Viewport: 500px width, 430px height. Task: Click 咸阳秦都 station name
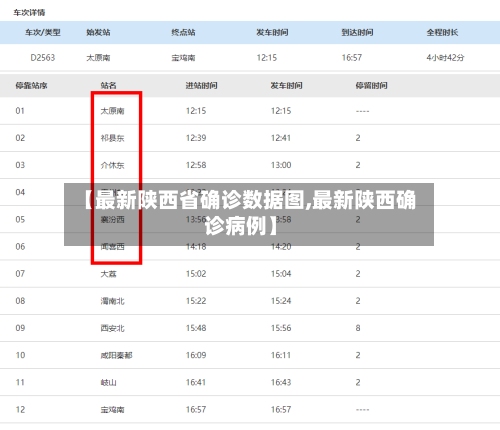(x=117, y=355)
